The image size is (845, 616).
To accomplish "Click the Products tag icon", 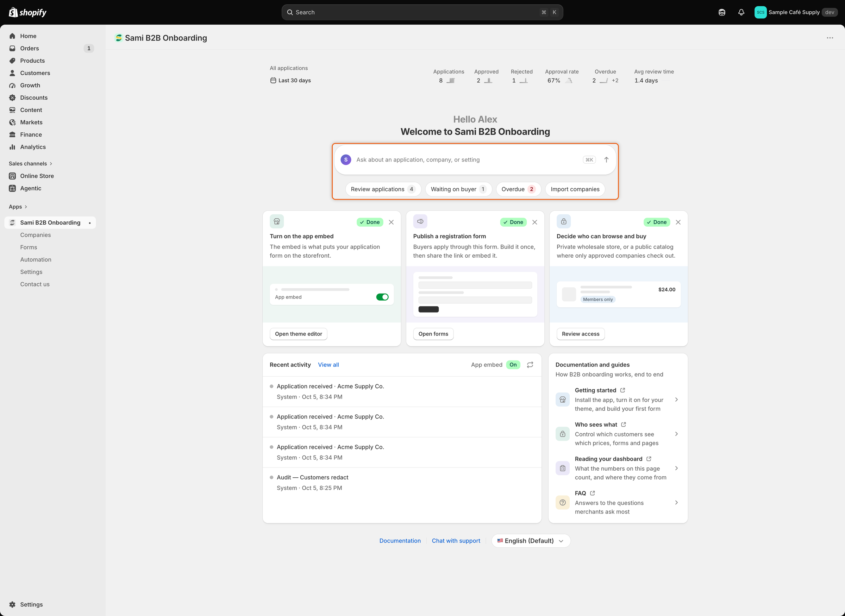I will click(x=12, y=61).
